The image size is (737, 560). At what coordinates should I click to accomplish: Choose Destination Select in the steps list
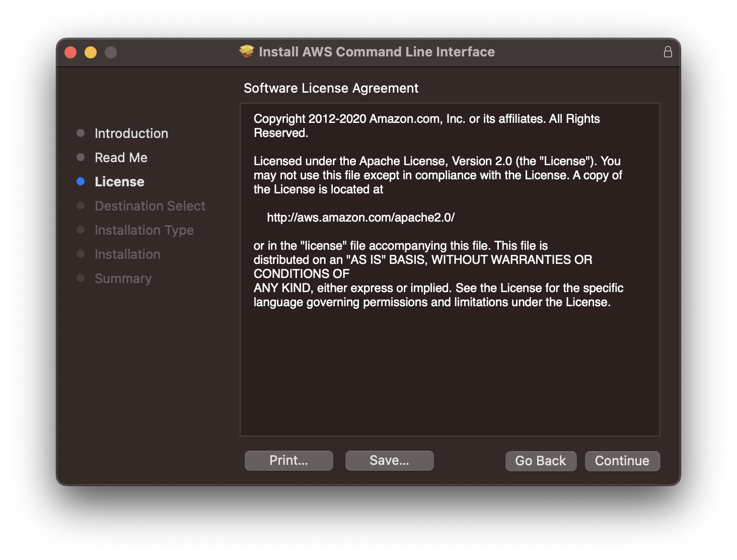coord(150,206)
